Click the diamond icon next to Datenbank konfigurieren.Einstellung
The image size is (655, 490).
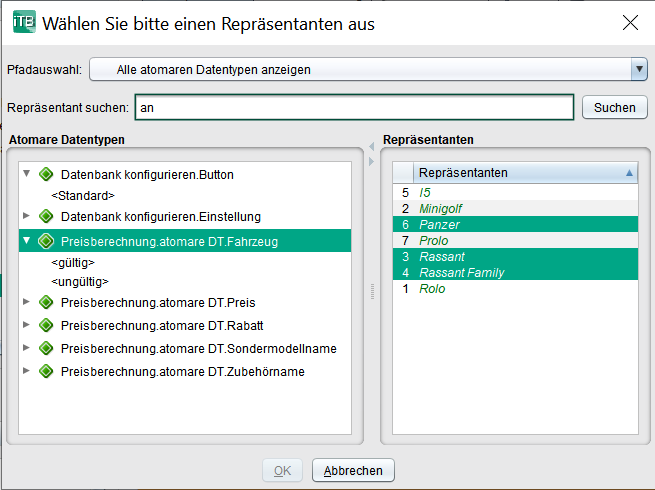pyautogui.click(x=46, y=216)
